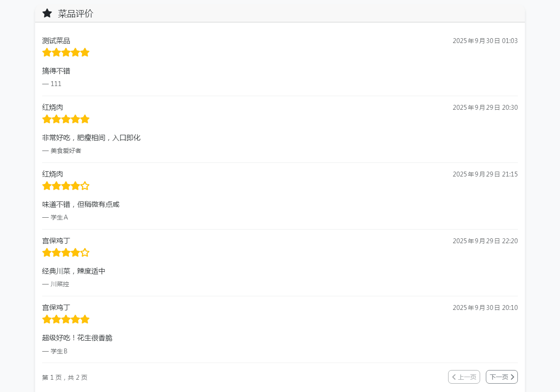
Task: Go to next page with 下一页
Action: pos(502,377)
